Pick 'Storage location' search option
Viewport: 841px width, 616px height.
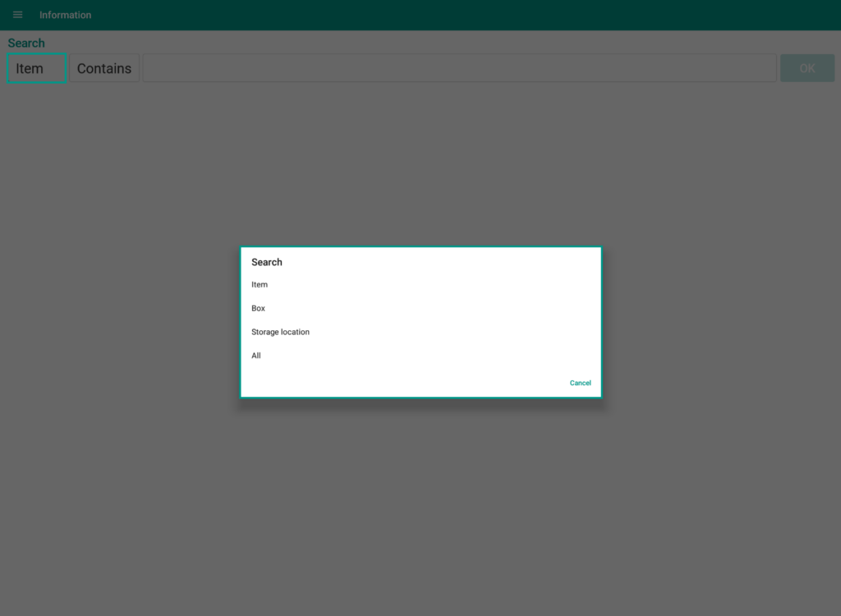(280, 333)
